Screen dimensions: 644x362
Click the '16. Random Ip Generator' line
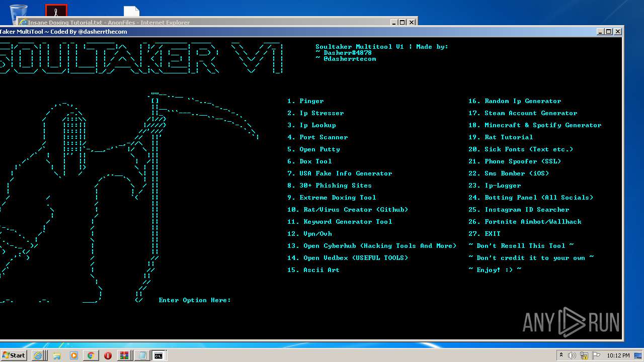pyautogui.click(x=515, y=101)
